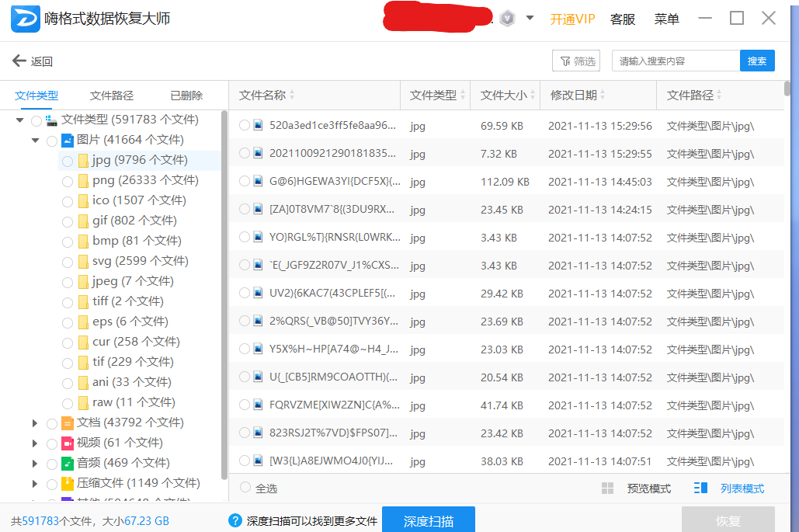
Task: Click the app logo icon
Action: tap(26, 19)
